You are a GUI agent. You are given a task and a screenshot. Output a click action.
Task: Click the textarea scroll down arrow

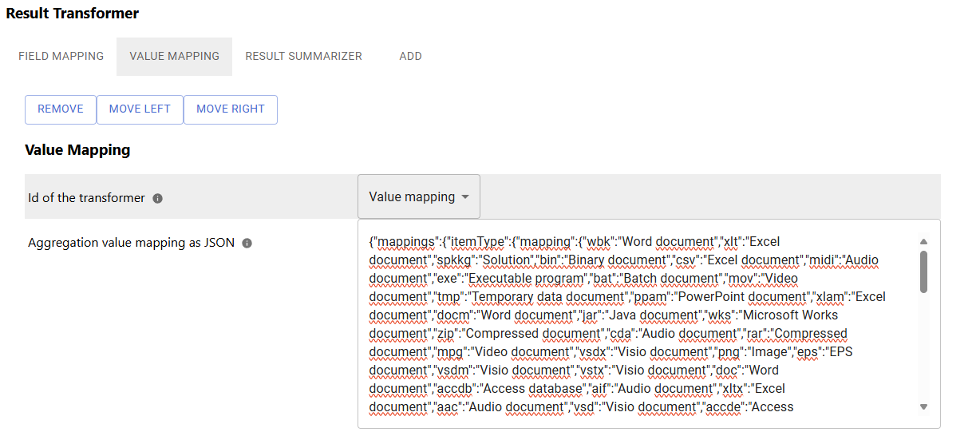click(x=923, y=406)
